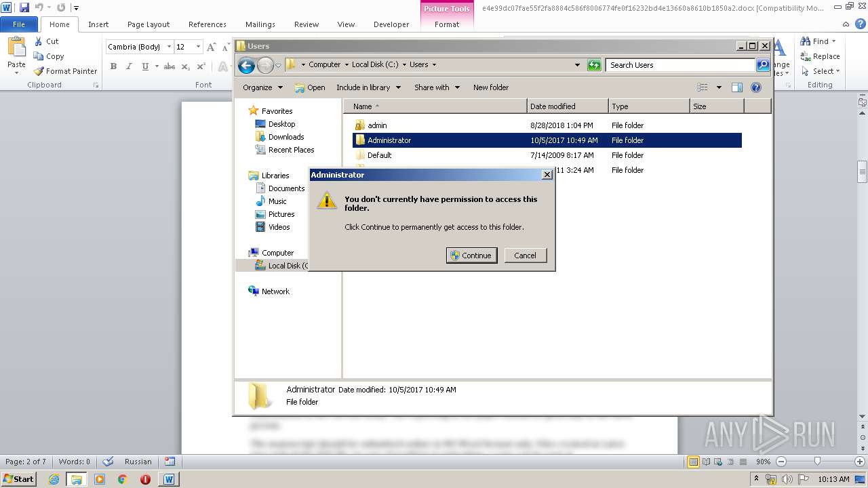868x488 pixels.
Task: Sort by the Name column header
Action: click(435, 106)
